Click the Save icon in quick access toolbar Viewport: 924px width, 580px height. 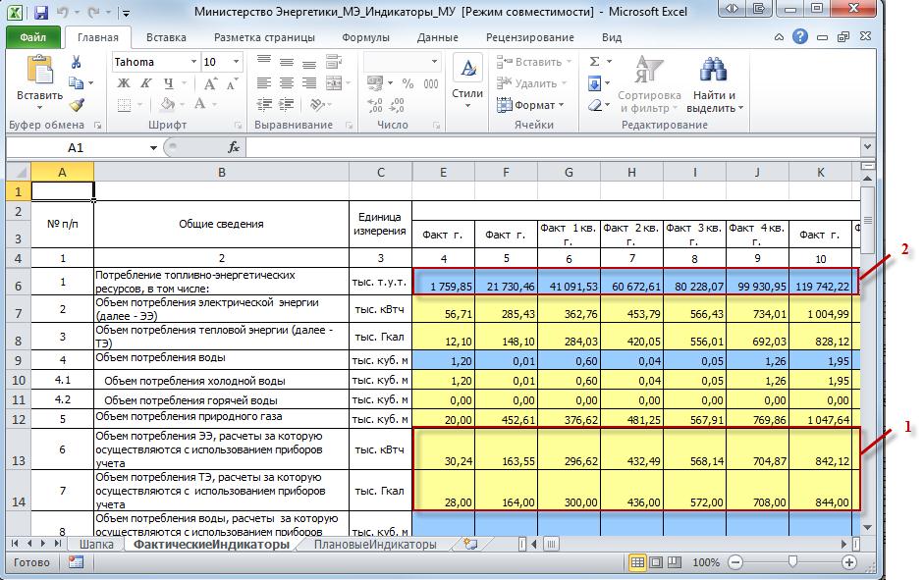pyautogui.click(x=40, y=12)
